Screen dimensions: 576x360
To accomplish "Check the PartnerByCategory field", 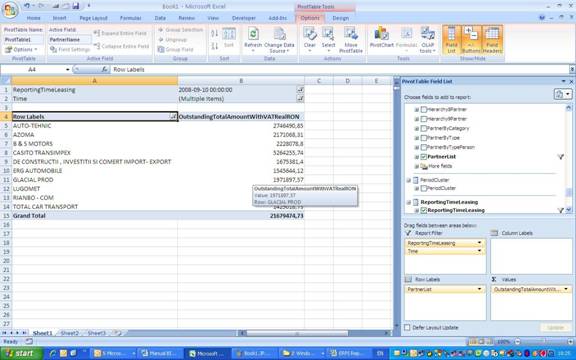I will (x=424, y=129).
